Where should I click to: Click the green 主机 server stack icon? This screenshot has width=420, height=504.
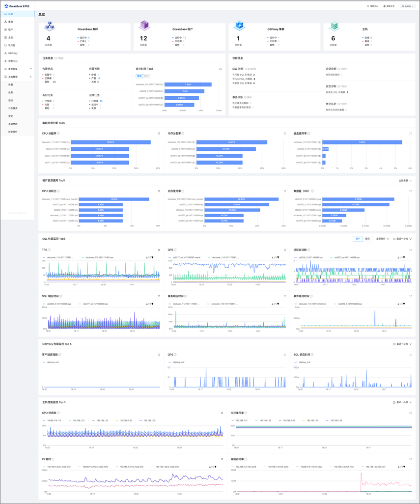[334, 26]
